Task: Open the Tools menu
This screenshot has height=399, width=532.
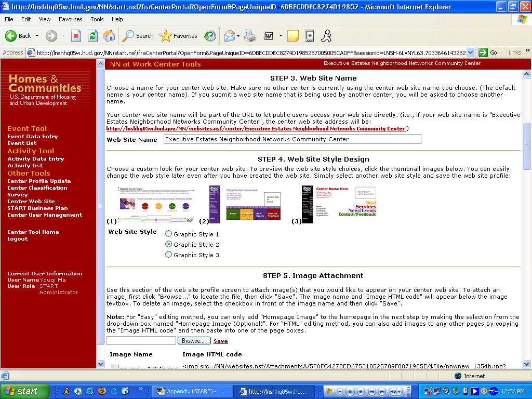Action: click(x=97, y=19)
